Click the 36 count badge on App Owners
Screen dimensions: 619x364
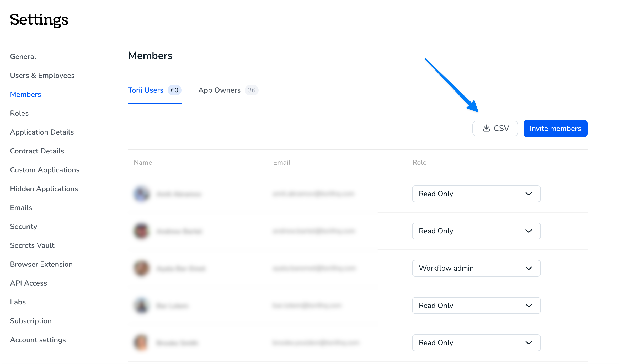pyautogui.click(x=252, y=90)
